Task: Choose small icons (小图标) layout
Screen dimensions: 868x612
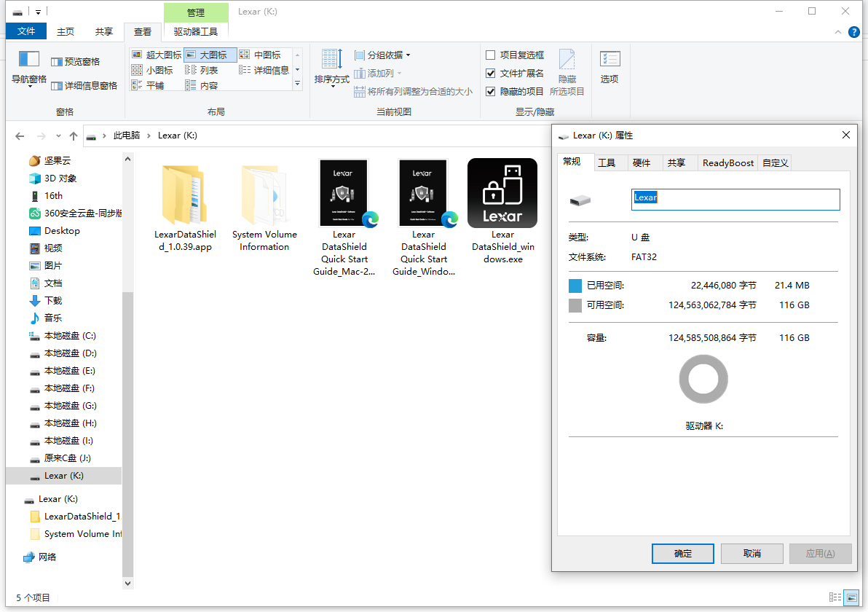Action: pos(152,70)
